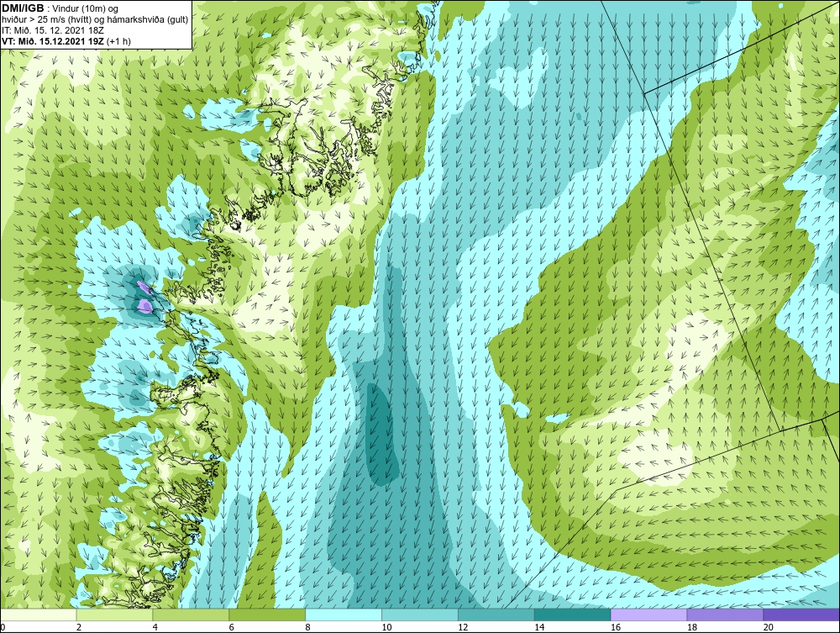Click the "Vindur (10m) og" header text
This screenshot has height=633, width=840.
pos(87,9)
